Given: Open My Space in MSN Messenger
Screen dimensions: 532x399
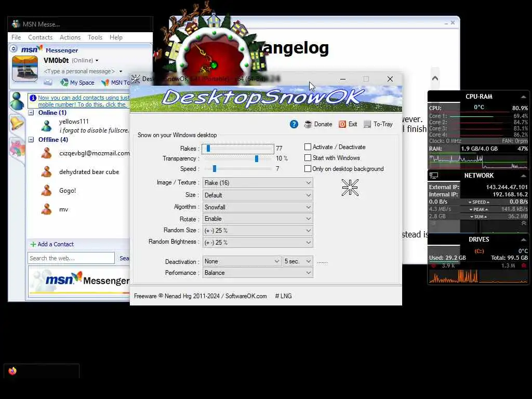Looking at the screenshot, I should click(77, 83).
